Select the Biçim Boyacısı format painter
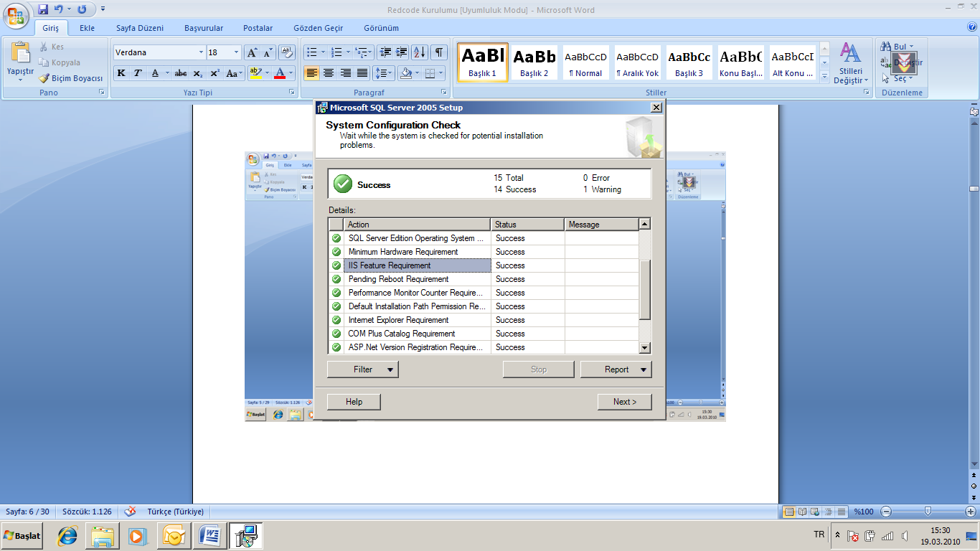Image resolution: width=980 pixels, height=551 pixels. 70,78
